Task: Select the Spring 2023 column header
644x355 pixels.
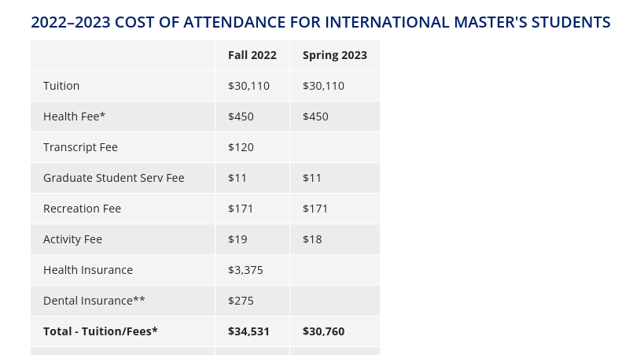Action: [334, 55]
